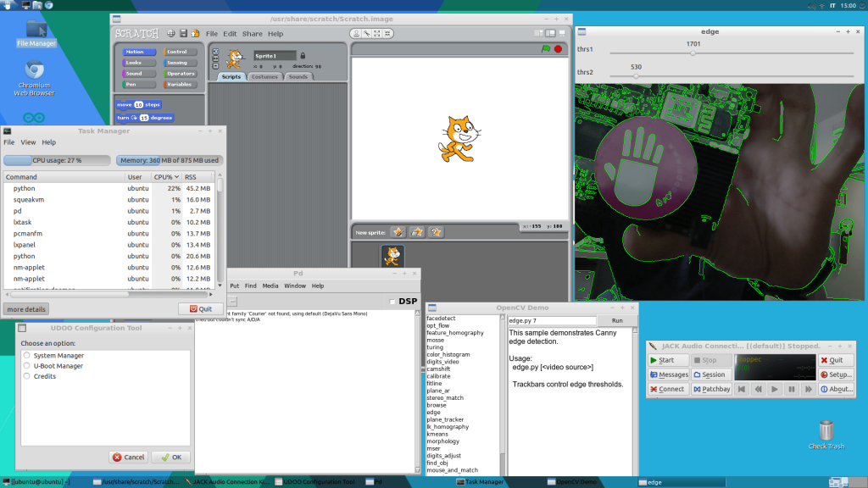Select facedetect in OpenCV demo list

pos(441,319)
